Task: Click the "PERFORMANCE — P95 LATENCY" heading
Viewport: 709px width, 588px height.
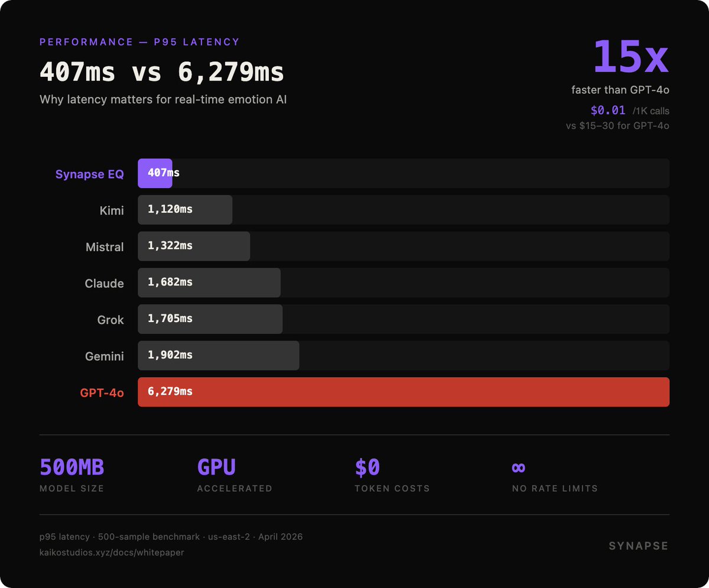Action: pos(139,42)
